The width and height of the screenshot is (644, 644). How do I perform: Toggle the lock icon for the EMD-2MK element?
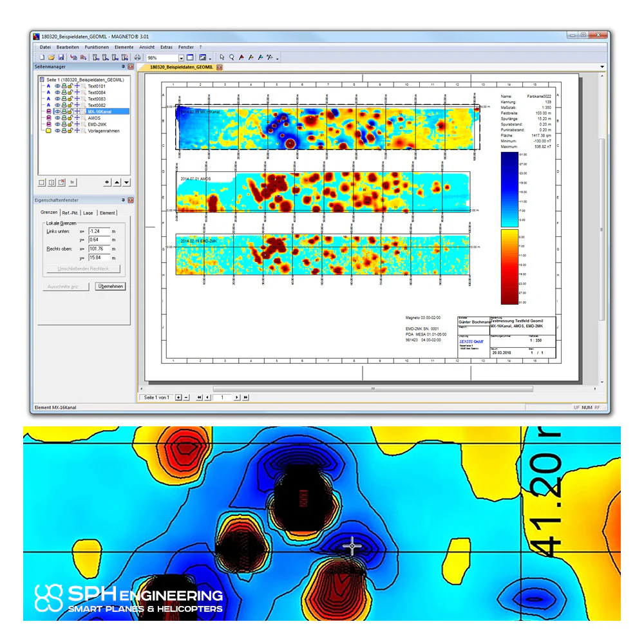click(x=70, y=124)
